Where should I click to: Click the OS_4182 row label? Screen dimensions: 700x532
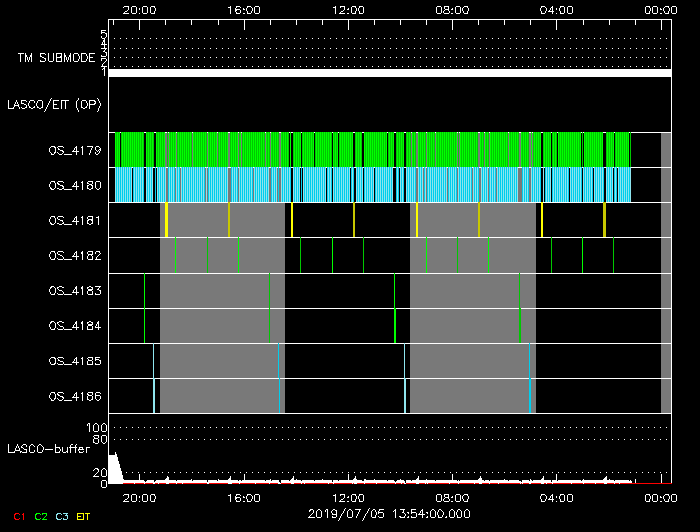click(x=75, y=255)
